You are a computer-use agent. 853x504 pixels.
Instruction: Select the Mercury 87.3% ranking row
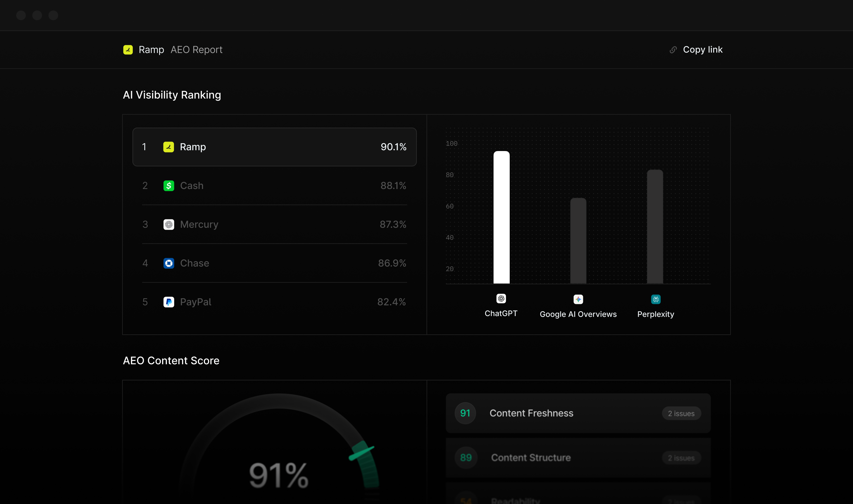click(x=274, y=225)
